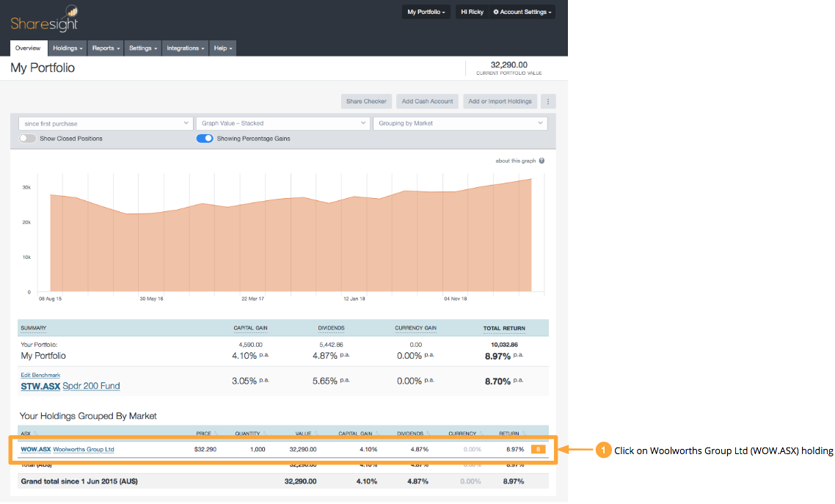Click the '04 Nov 18' axis label
The height and width of the screenshot is (504, 835).
pyautogui.click(x=456, y=299)
